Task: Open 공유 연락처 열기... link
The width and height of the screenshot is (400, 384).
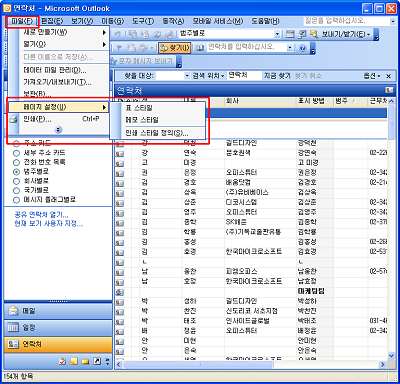Action: [41, 214]
